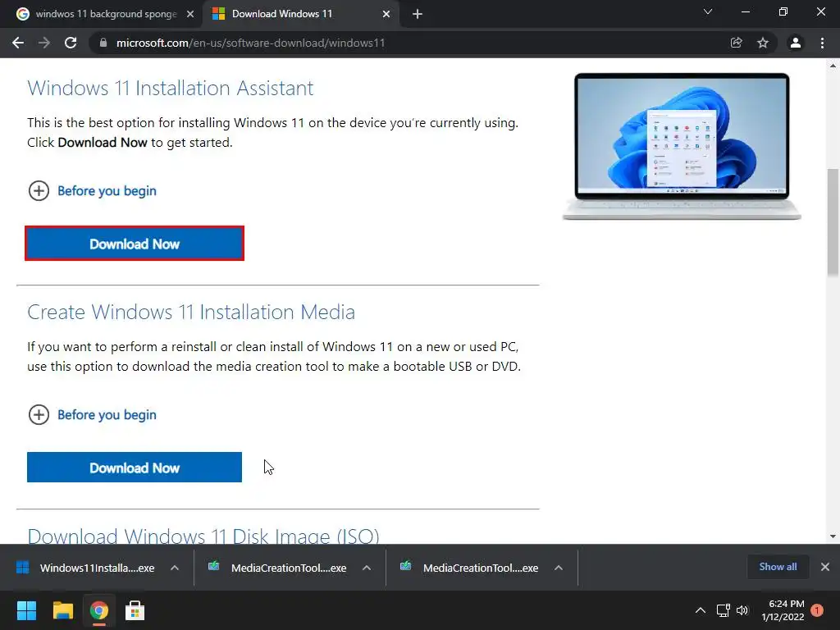This screenshot has width=840, height=630.
Task: Go back to the previous page
Action: [18, 43]
